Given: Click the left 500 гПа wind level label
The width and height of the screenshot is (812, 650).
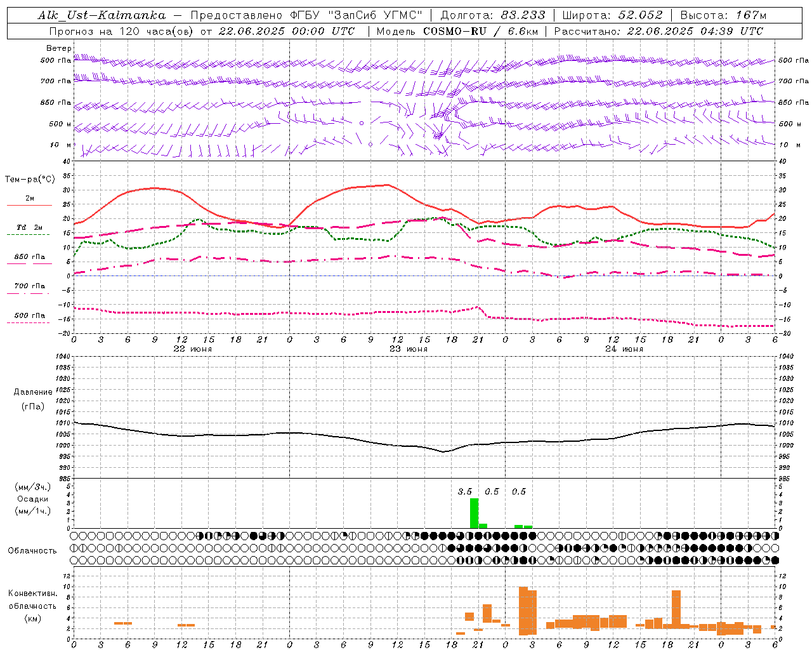Looking at the screenshot, I should pos(56,60).
